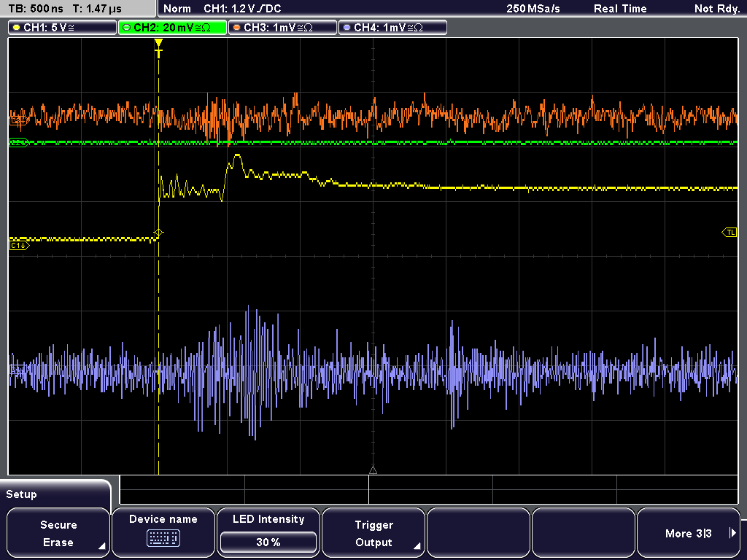
Task: Select the active CH2 20 mV channel tab
Action: [x=172, y=28]
